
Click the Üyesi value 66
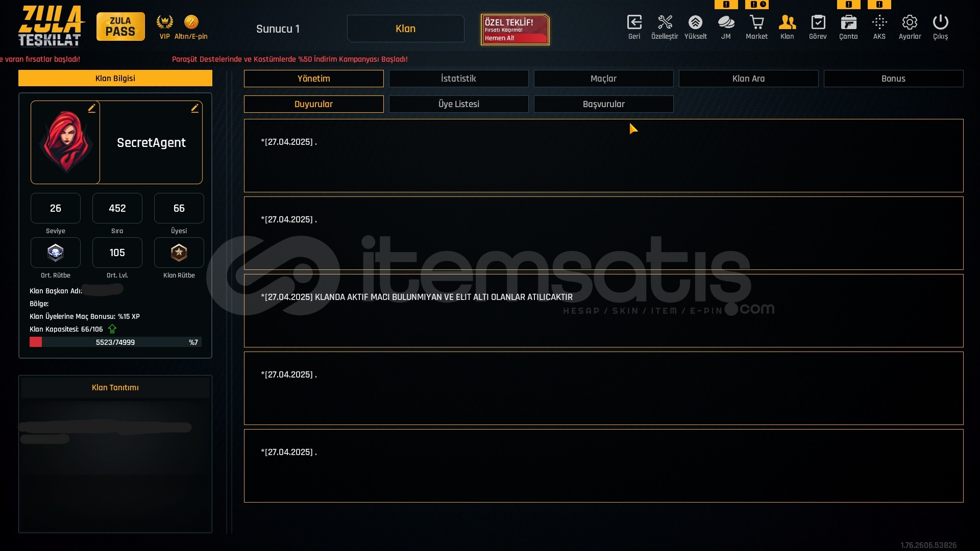tap(179, 208)
